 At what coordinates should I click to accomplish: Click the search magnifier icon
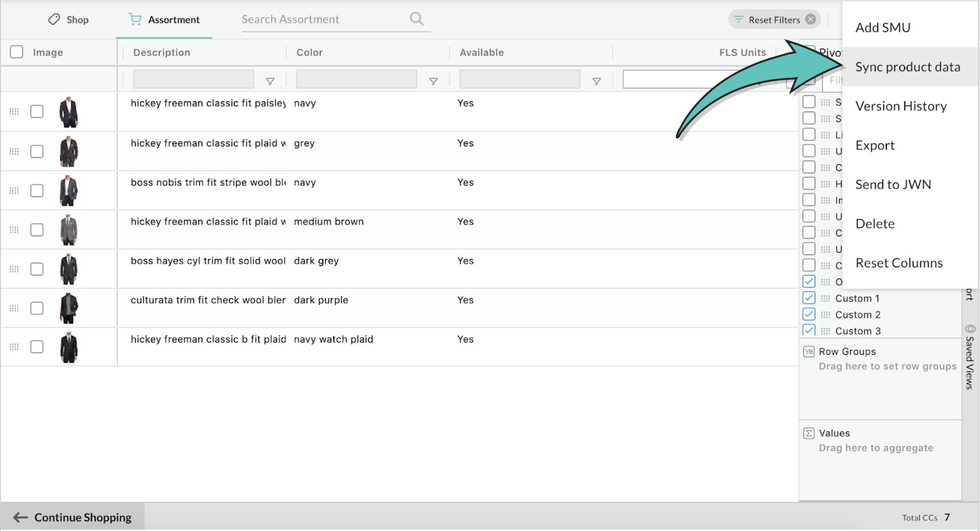(417, 19)
